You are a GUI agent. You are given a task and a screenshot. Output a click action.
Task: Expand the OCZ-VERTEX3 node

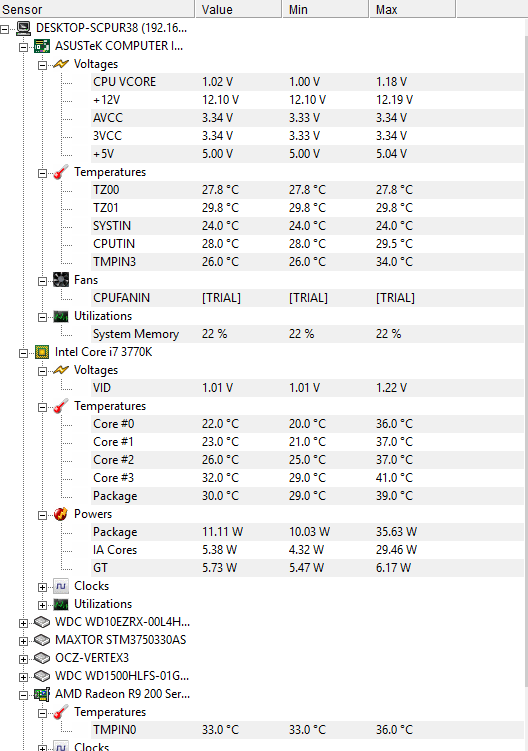point(23,660)
